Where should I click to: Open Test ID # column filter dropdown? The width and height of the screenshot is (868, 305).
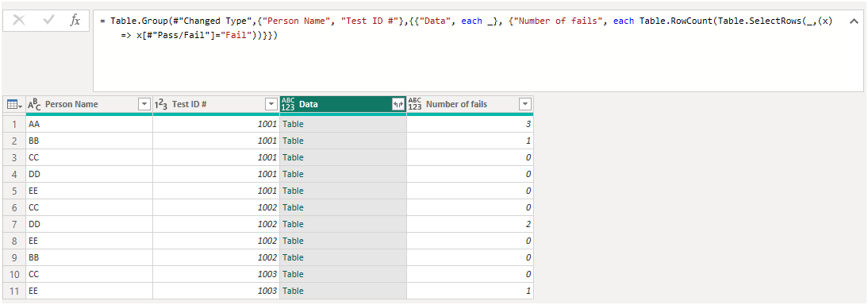point(271,104)
